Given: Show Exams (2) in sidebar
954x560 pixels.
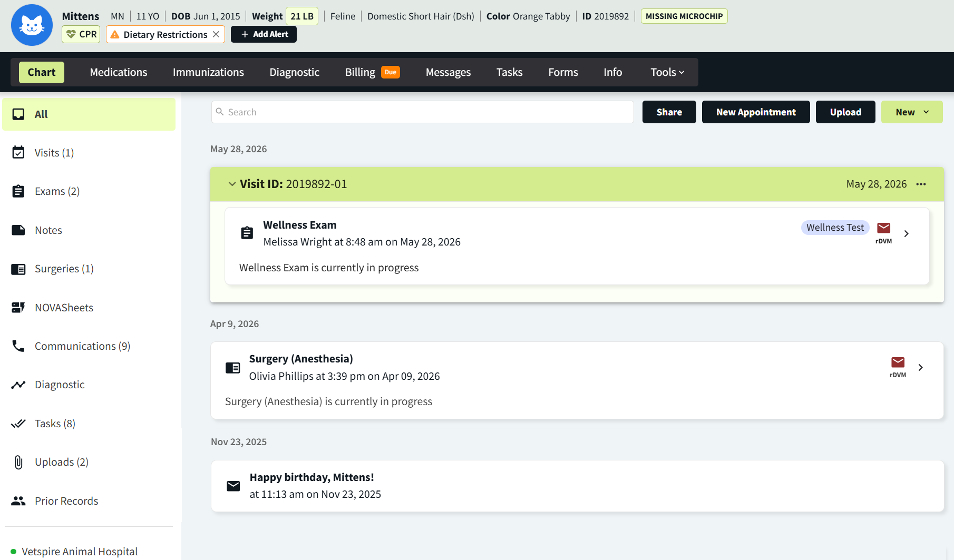Looking at the screenshot, I should 57,191.
